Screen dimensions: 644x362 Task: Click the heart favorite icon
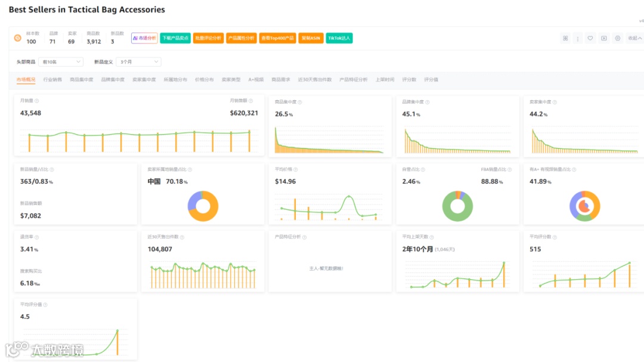coord(590,38)
